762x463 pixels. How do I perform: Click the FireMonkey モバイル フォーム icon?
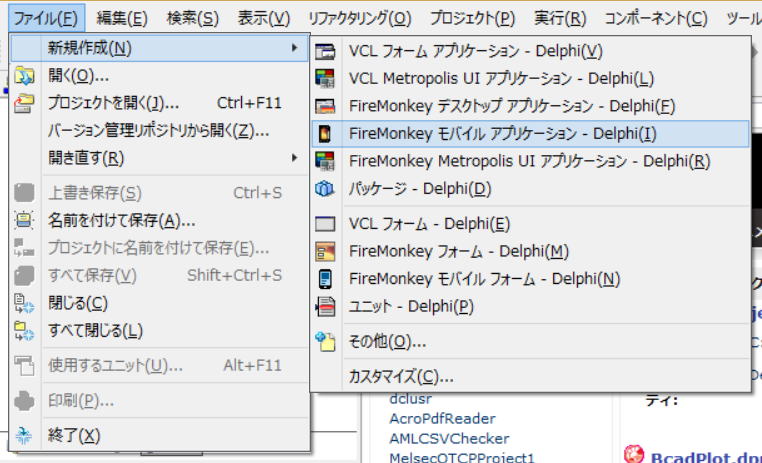tap(325, 279)
